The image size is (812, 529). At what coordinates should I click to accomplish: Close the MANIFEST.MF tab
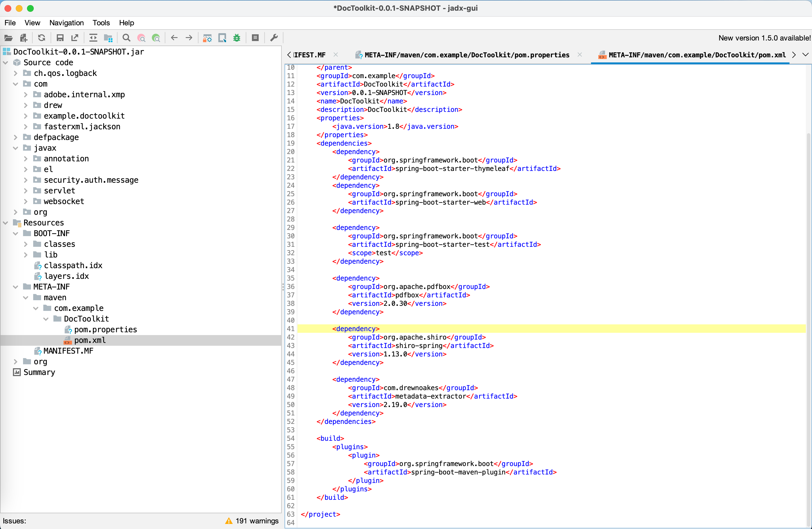[336, 55]
